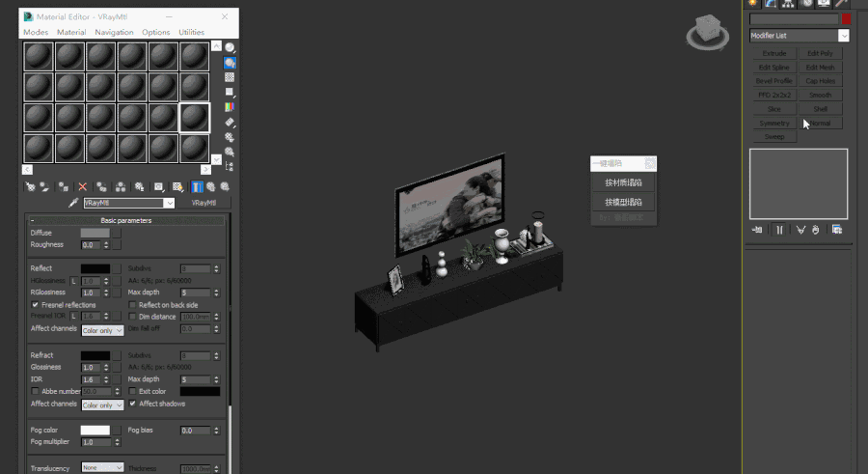Click Put Material to Scene icon

point(44,187)
